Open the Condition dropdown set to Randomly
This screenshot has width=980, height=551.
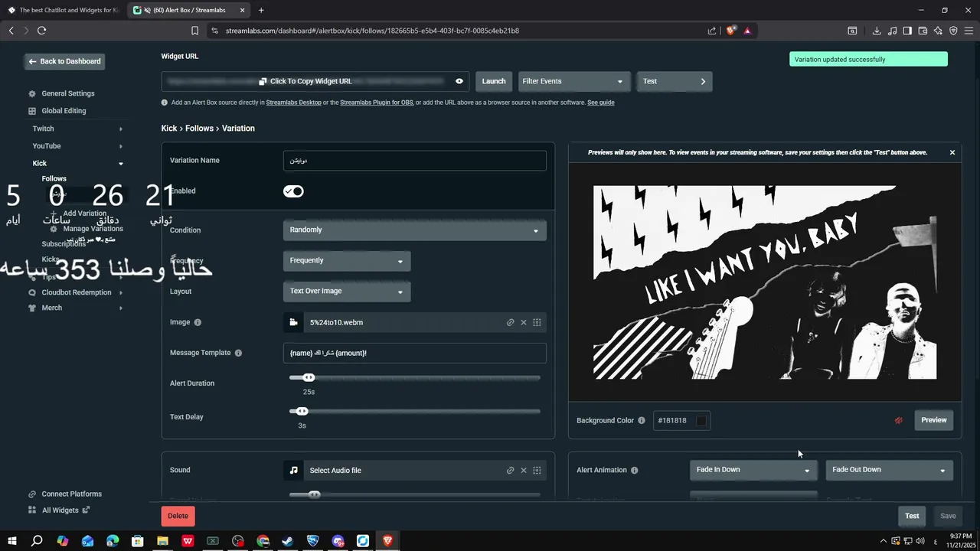tap(414, 230)
